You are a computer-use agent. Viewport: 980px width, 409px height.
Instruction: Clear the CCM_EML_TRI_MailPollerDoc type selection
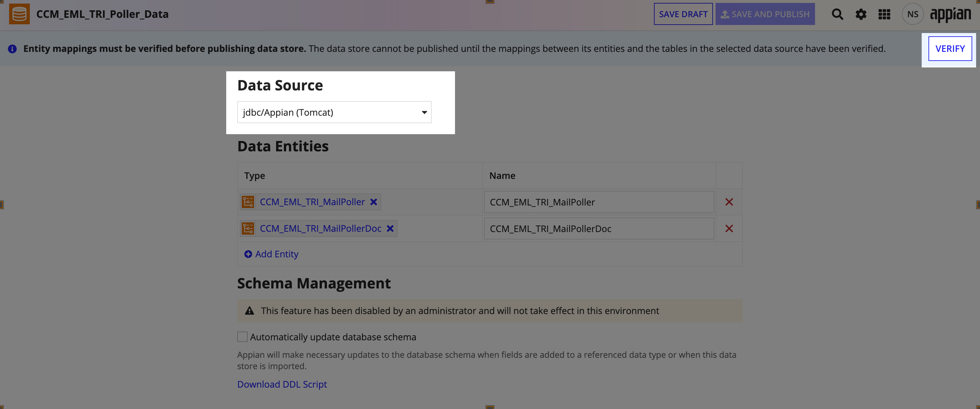tap(390, 228)
